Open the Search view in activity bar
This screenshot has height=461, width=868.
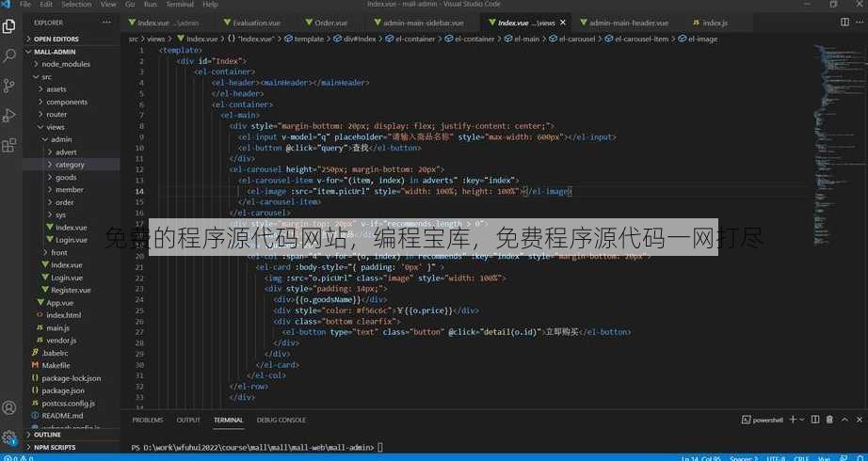click(9, 56)
